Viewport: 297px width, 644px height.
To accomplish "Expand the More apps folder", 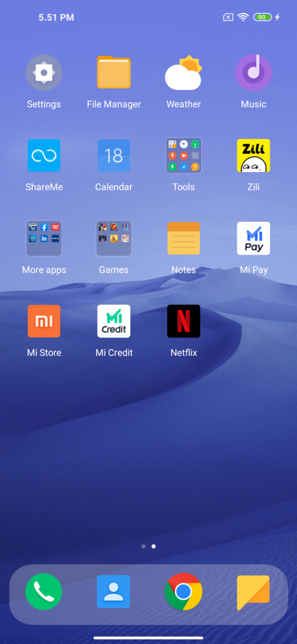I will tap(44, 238).
